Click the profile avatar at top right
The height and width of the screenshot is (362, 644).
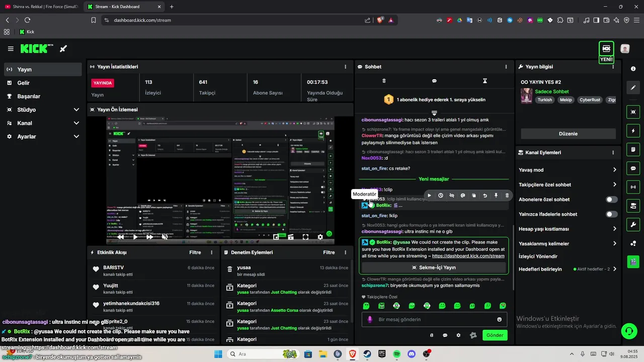pyautogui.click(x=625, y=49)
